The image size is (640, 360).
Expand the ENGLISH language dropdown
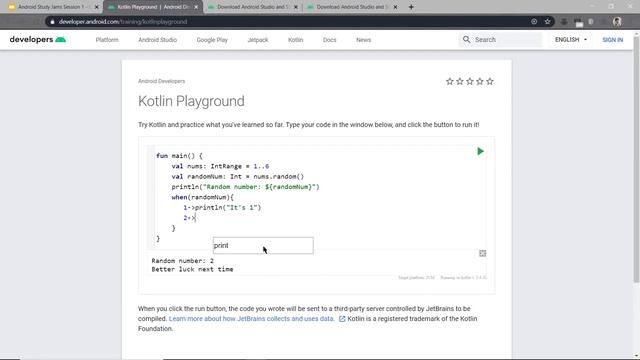[x=571, y=40]
